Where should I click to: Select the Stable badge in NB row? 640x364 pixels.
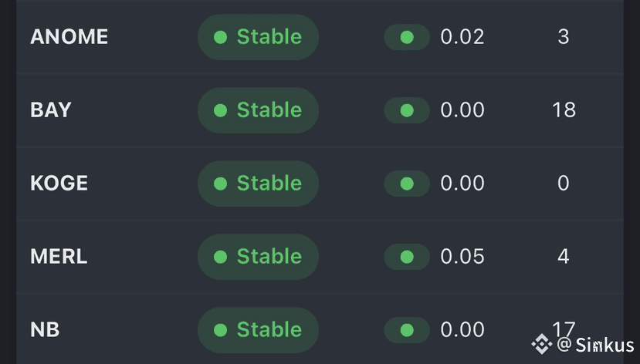(x=258, y=330)
